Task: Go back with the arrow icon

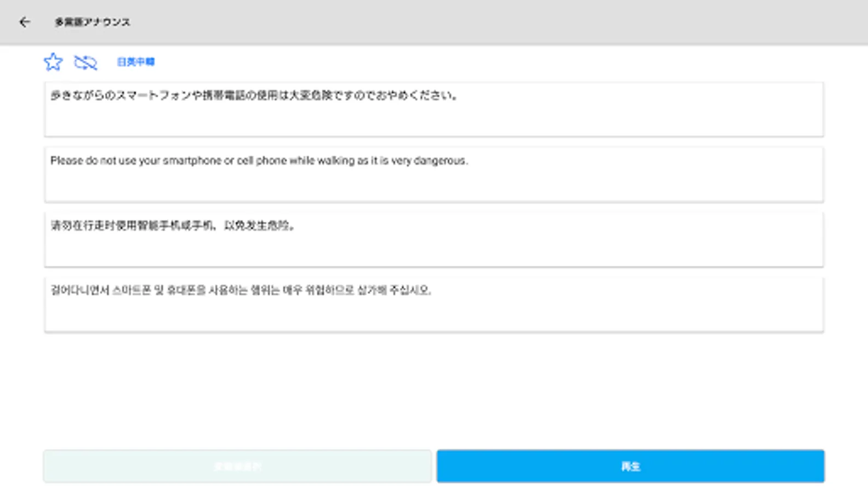Action: point(25,22)
